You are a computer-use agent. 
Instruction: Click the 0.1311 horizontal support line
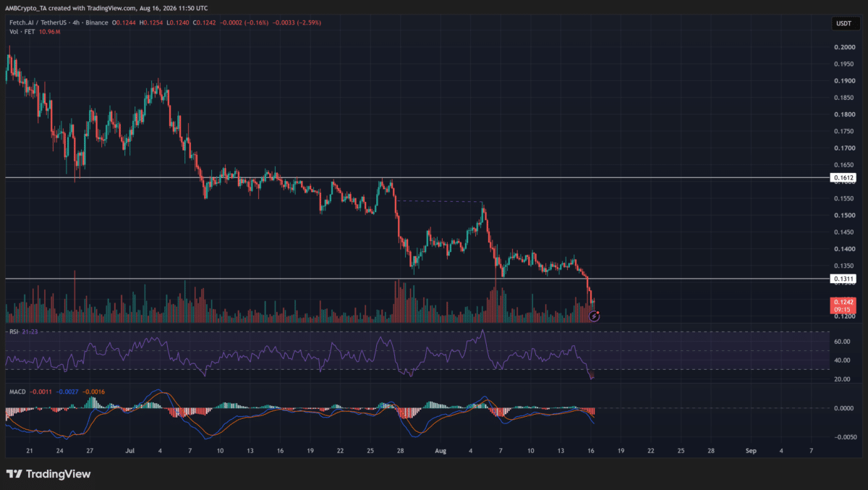pyautogui.click(x=416, y=278)
